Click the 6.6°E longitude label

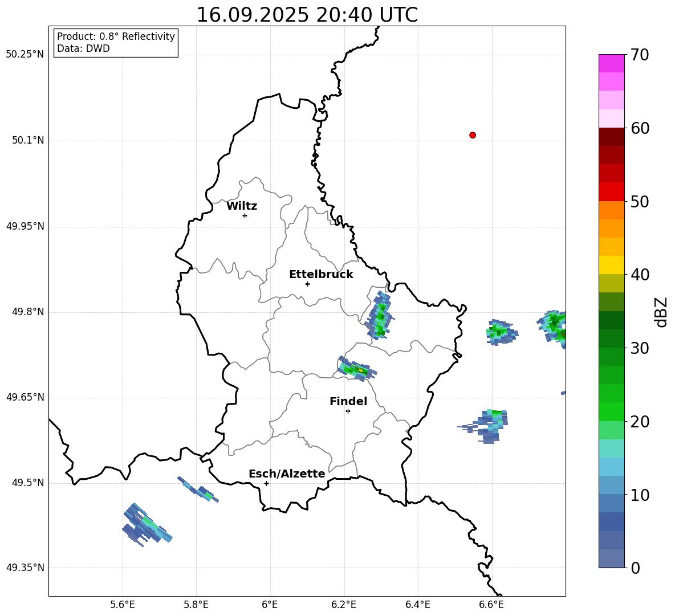(491, 605)
